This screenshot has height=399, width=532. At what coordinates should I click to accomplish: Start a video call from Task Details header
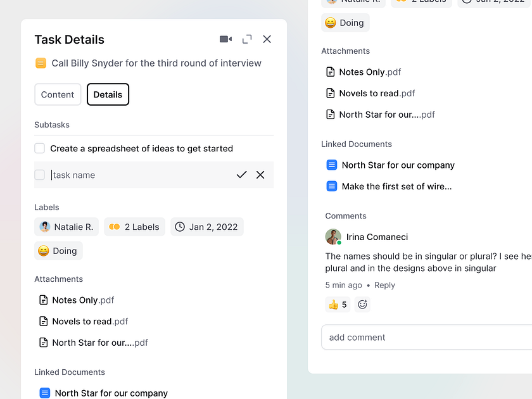click(225, 39)
